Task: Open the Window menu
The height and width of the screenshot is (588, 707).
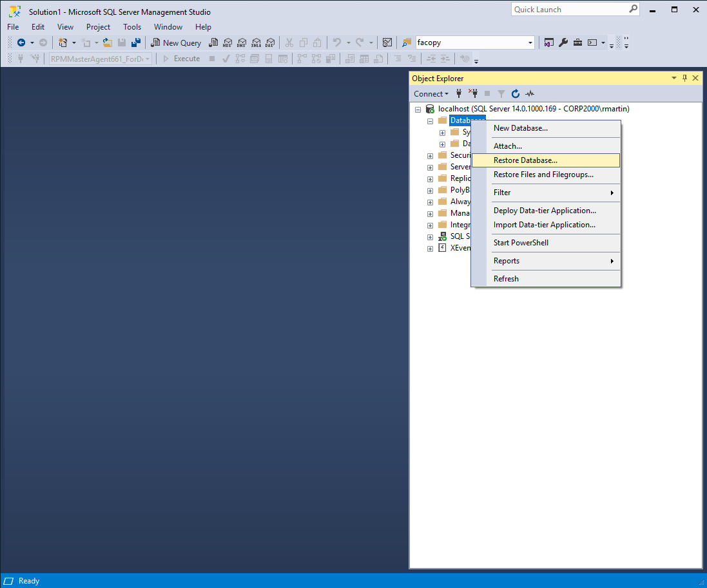Action: [x=168, y=27]
